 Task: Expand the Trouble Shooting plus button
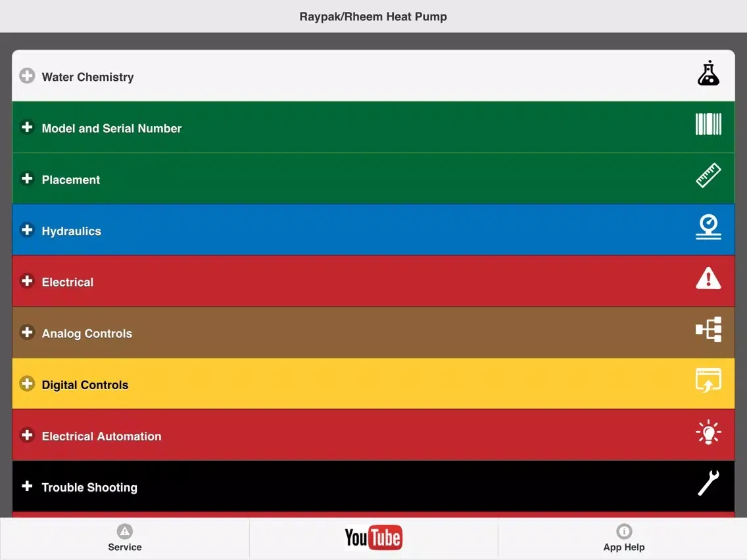coord(27,486)
